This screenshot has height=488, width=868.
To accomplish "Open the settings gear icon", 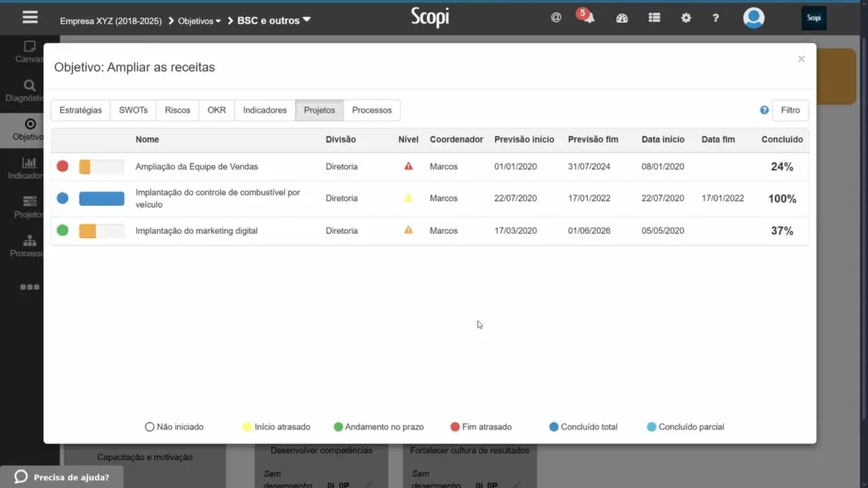I will pos(686,18).
